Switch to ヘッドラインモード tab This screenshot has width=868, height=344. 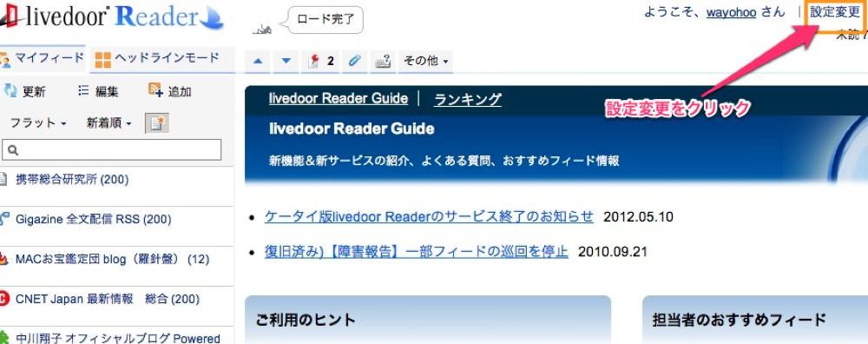[x=161, y=59]
